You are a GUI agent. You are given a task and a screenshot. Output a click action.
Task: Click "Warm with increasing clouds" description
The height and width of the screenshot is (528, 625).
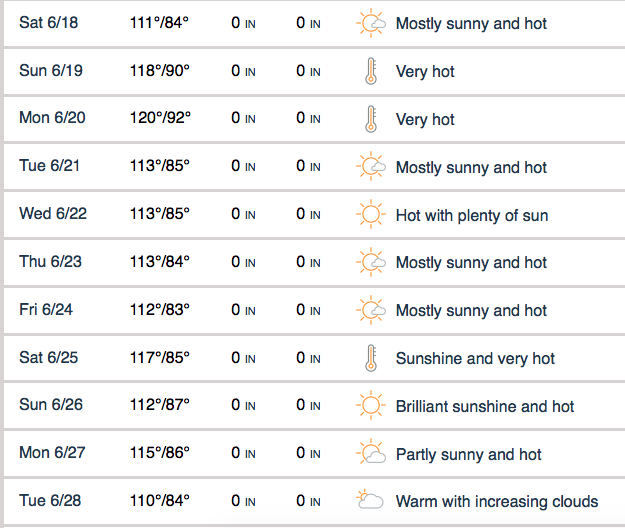496,501
